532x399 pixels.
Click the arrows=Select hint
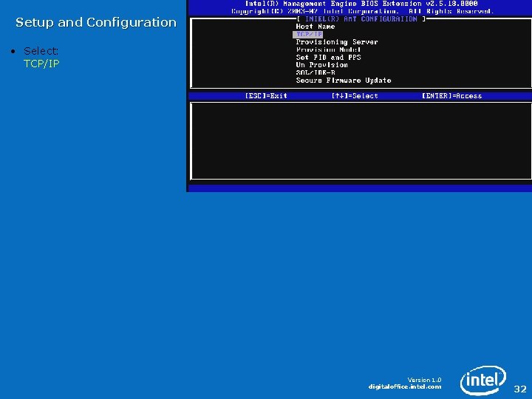tap(355, 95)
